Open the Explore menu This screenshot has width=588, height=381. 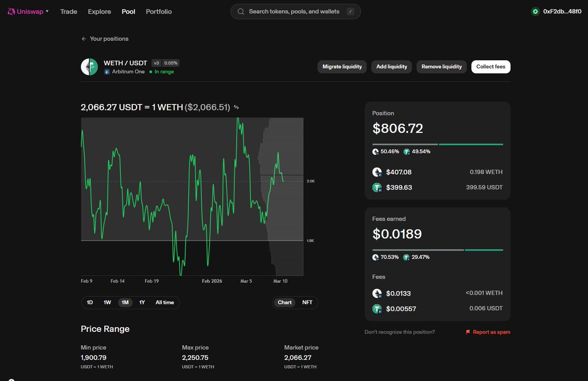pyautogui.click(x=99, y=11)
